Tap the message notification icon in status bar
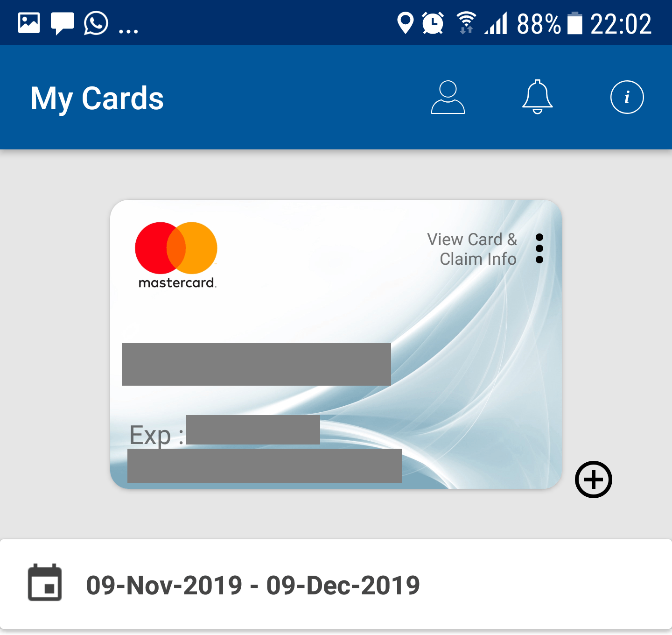The image size is (672, 635). point(63,23)
